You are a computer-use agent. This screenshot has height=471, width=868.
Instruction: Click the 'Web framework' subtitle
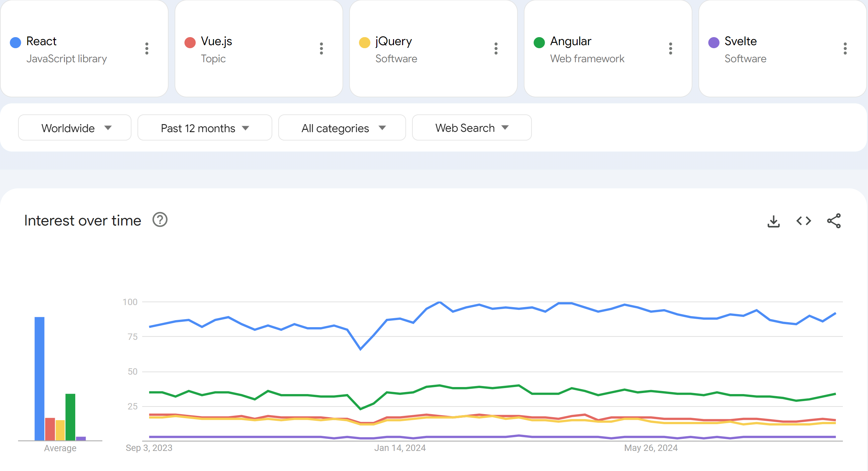pos(587,59)
